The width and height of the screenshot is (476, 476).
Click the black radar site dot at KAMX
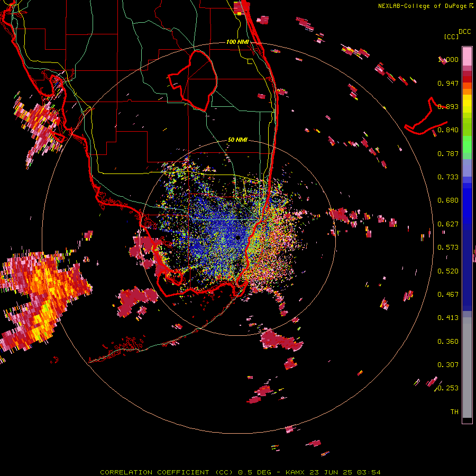click(x=237, y=237)
